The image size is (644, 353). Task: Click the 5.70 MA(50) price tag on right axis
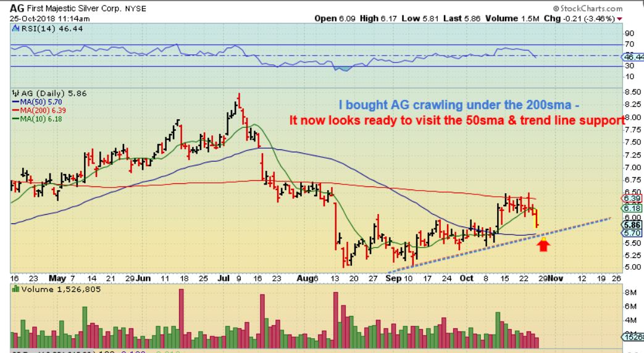tap(632, 233)
